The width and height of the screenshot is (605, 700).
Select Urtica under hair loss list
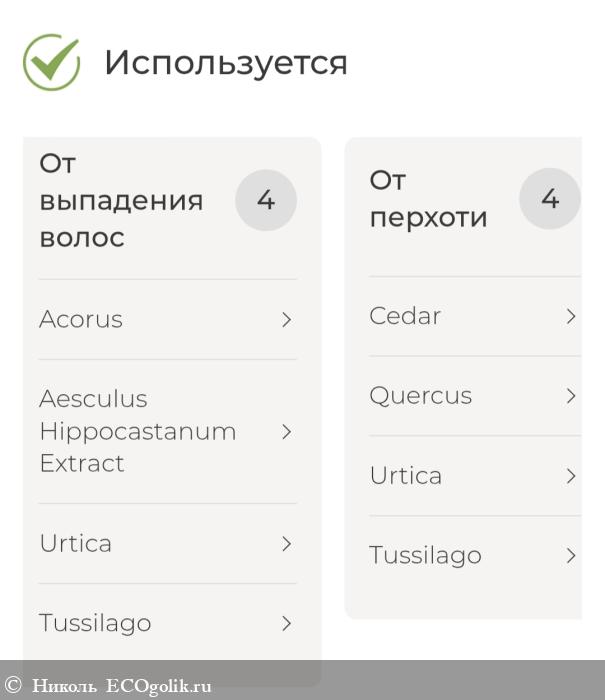[x=75, y=543]
